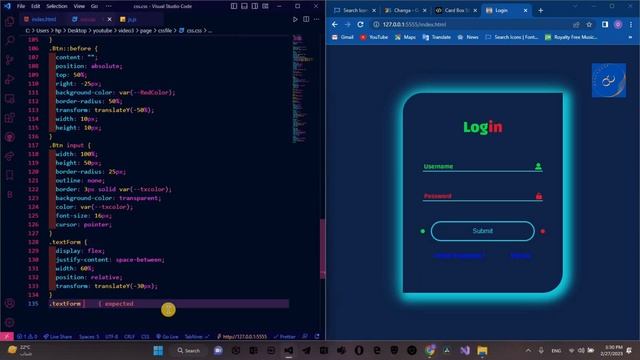Toggle secondary side bar layout icon
640x360 pixels.
click(255, 6)
